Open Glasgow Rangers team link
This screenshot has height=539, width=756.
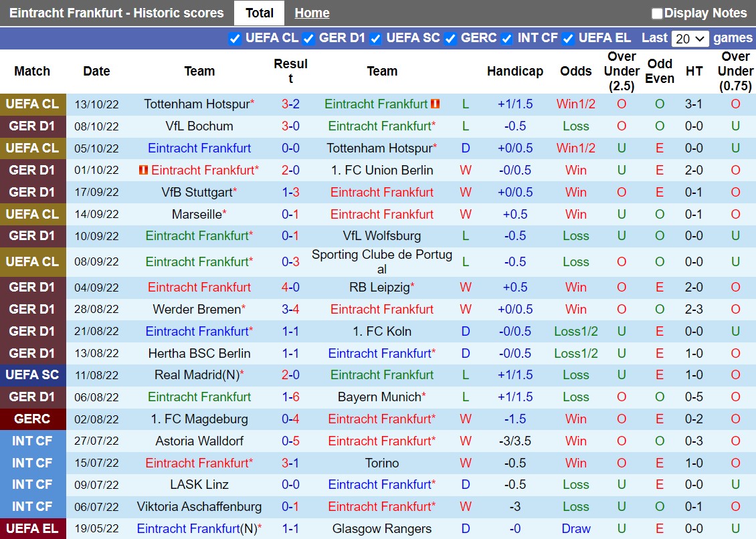[x=382, y=529]
